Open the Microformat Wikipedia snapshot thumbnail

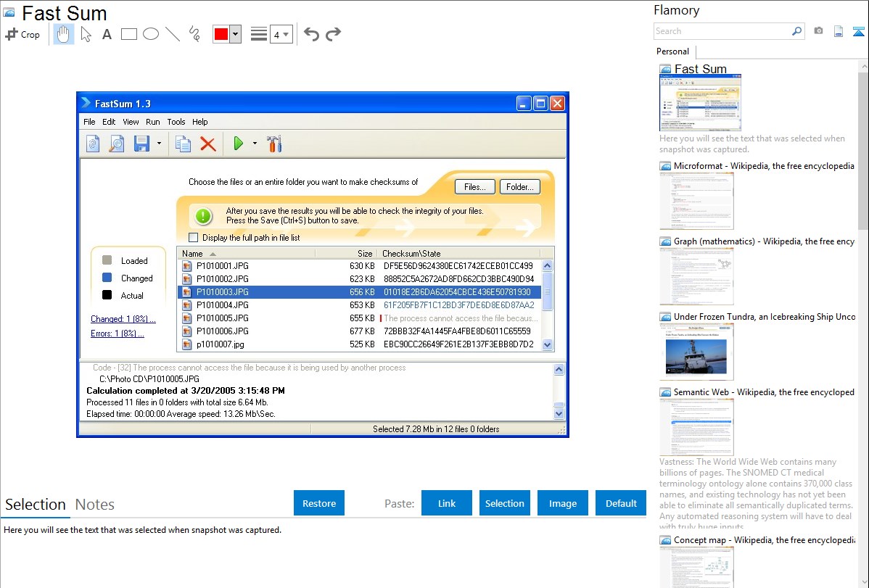696,201
